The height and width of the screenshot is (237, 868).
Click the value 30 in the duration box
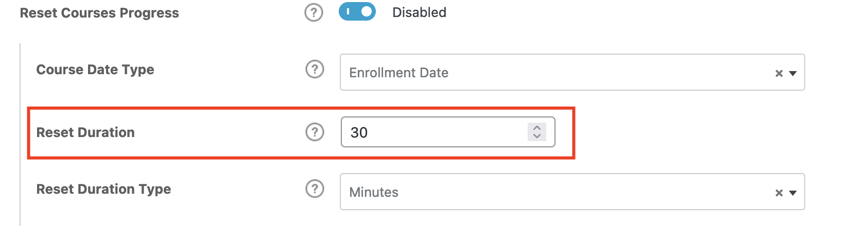(359, 132)
